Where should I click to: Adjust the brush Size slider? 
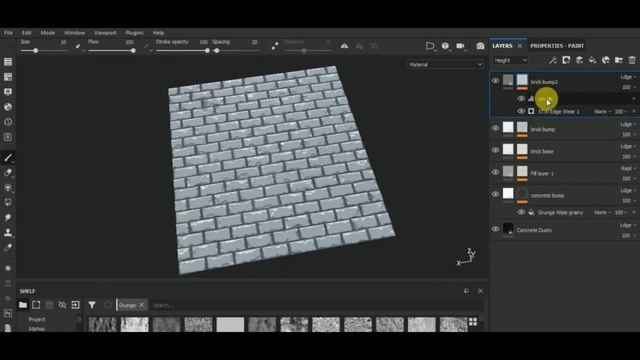click(x=43, y=51)
